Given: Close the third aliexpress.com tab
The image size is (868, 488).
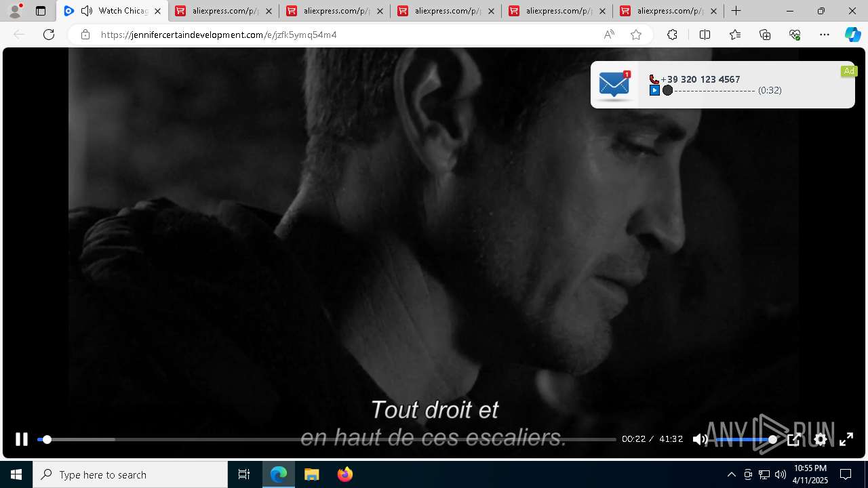Looking at the screenshot, I should 491,11.
